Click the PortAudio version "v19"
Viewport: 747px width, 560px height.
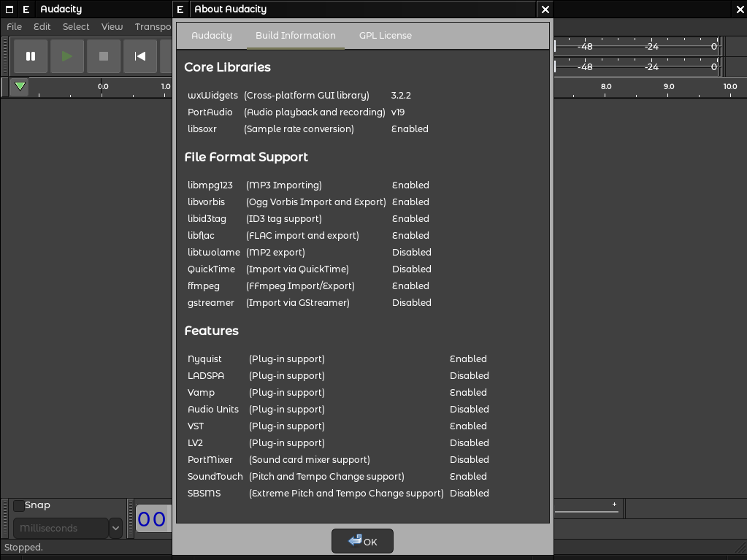(398, 112)
